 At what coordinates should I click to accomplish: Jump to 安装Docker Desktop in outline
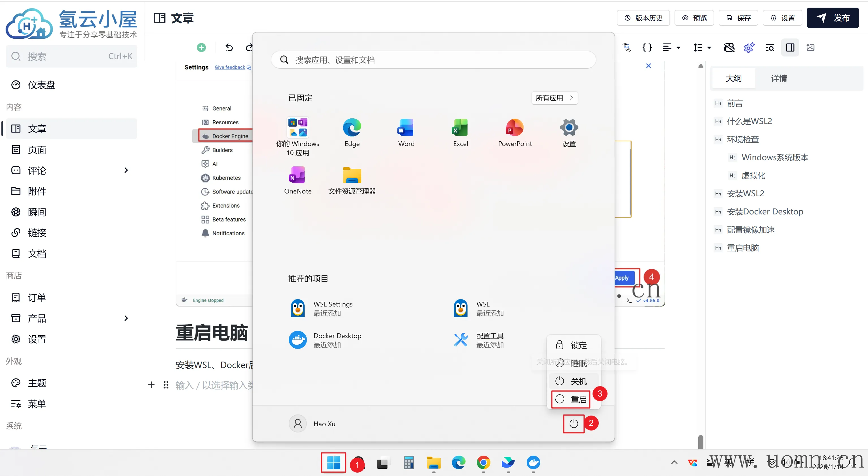tap(765, 211)
